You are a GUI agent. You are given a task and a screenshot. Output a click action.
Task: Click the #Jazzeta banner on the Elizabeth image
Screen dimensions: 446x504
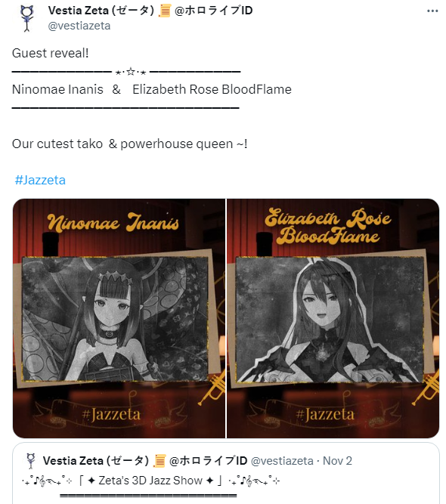click(x=325, y=414)
